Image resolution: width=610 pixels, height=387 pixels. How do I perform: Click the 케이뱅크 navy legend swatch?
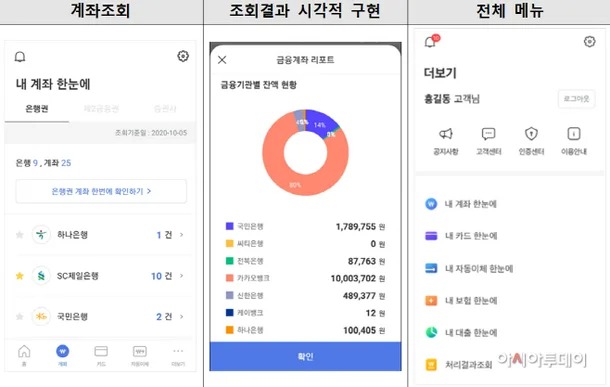pyautogui.click(x=230, y=312)
